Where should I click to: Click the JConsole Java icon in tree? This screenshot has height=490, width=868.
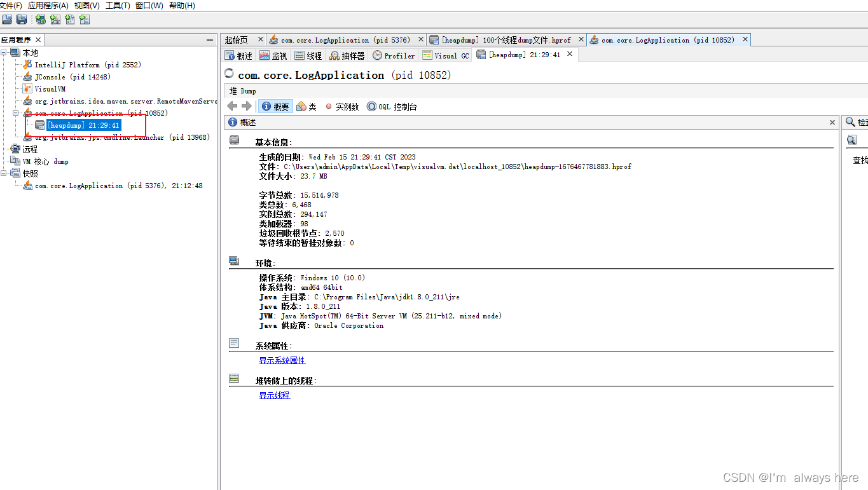[27, 77]
